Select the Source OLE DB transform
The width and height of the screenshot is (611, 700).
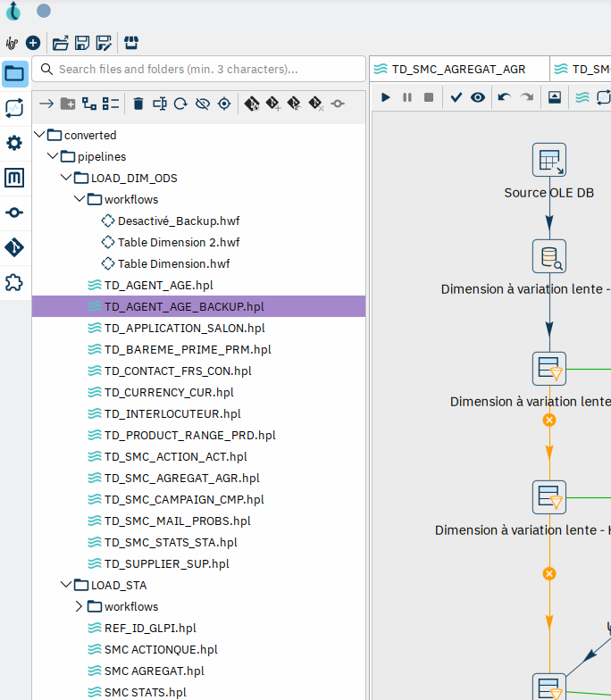click(x=549, y=160)
